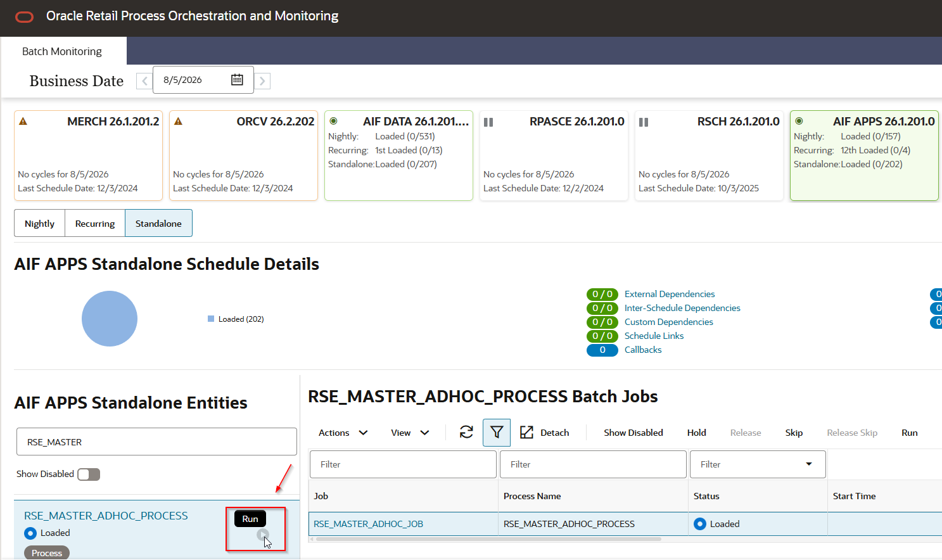The width and height of the screenshot is (942, 560).
Task: Click the Start Time column header
Action: coord(884,496)
